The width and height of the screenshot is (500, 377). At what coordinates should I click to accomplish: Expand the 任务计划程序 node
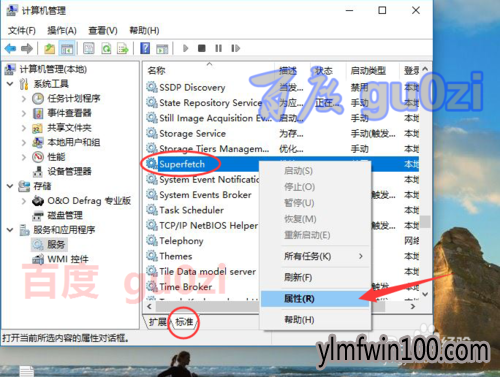pos(24,99)
